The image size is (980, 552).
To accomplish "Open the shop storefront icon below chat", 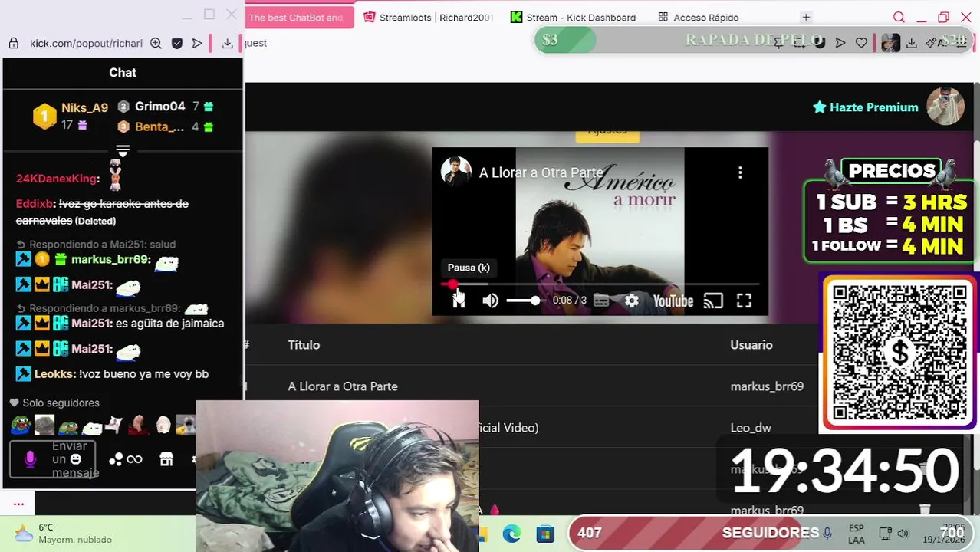I will tap(166, 459).
